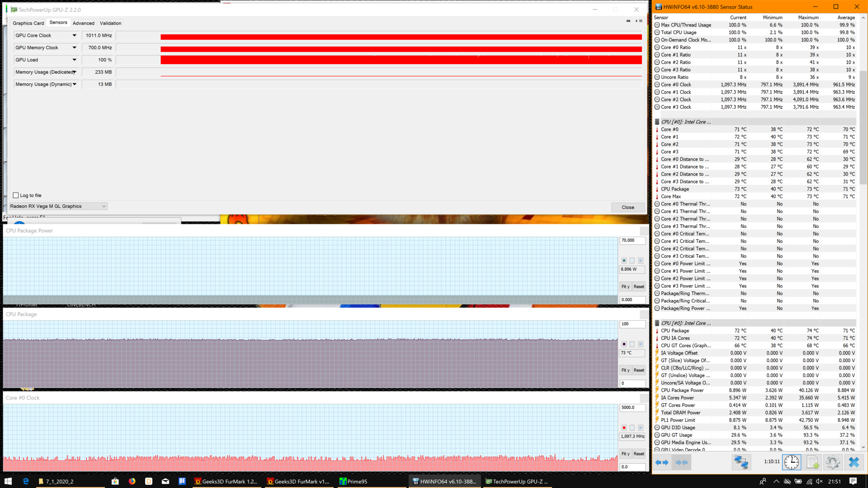Open the GPU Core Clock sensor dropdown

coord(74,35)
